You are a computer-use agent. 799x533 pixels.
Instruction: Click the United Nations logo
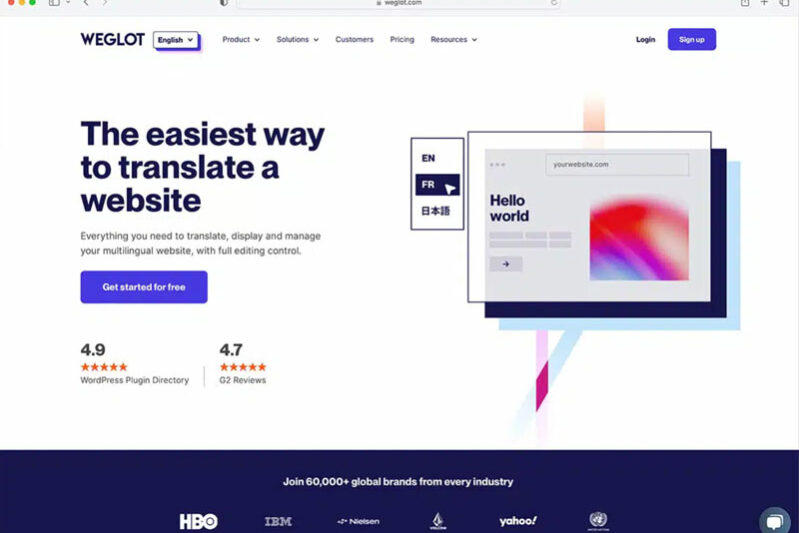598,520
